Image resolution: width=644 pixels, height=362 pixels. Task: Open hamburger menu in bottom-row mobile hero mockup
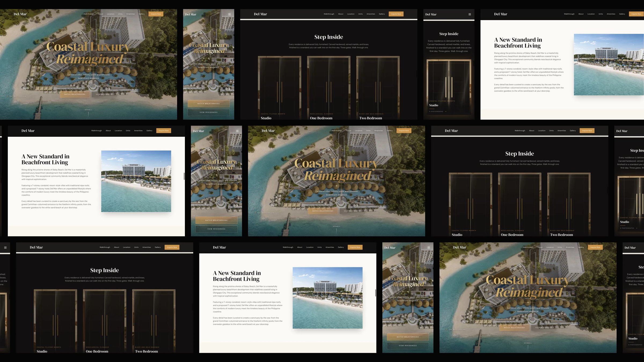(429, 248)
